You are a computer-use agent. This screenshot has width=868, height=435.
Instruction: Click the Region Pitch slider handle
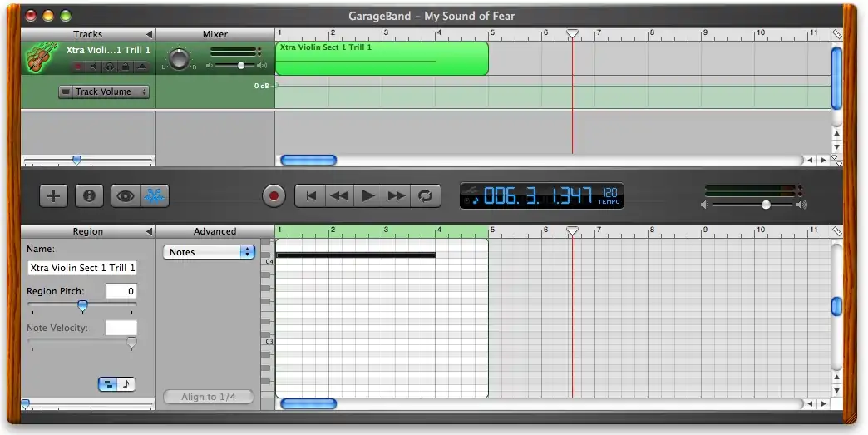pyautogui.click(x=82, y=307)
